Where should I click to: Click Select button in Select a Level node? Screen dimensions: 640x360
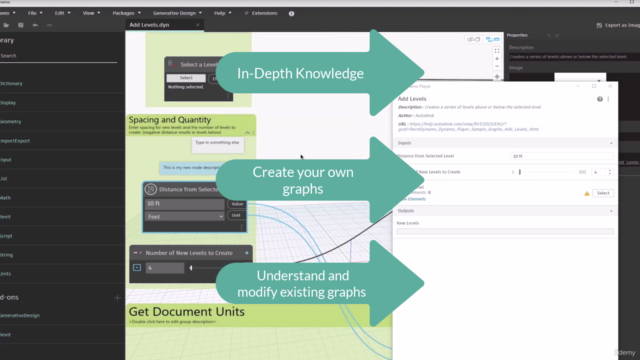(x=186, y=78)
